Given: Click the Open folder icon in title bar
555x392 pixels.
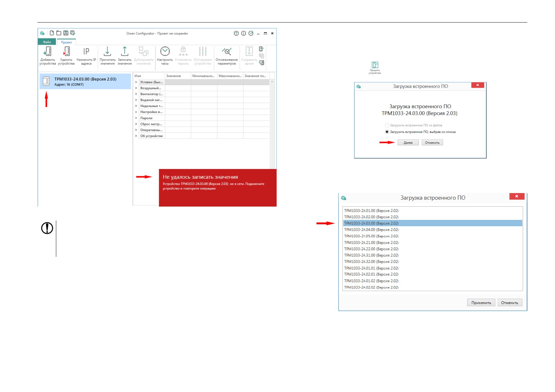Looking at the screenshot, I should tap(59, 33).
